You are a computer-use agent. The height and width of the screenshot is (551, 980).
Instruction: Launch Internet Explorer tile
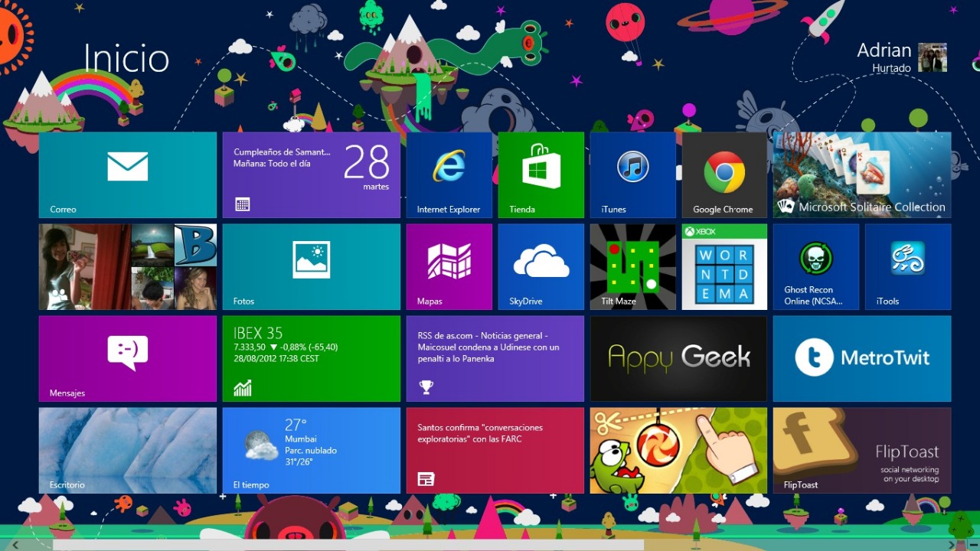pos(449,175)
